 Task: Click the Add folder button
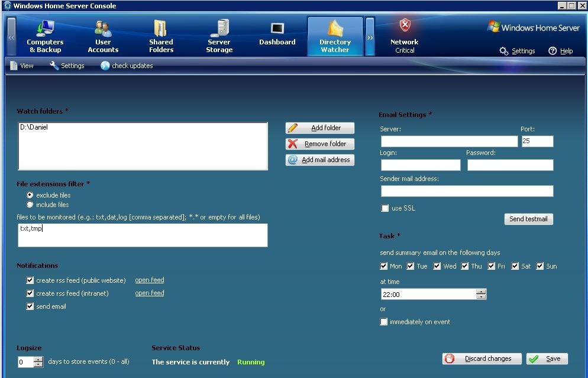tap(320, 128)
